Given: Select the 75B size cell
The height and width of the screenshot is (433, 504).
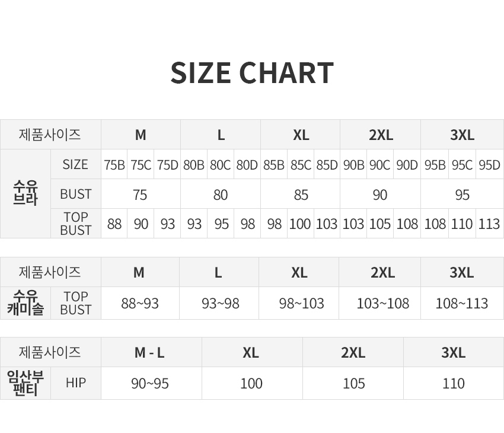Looking at the screenshot, I should coord(114,164).
